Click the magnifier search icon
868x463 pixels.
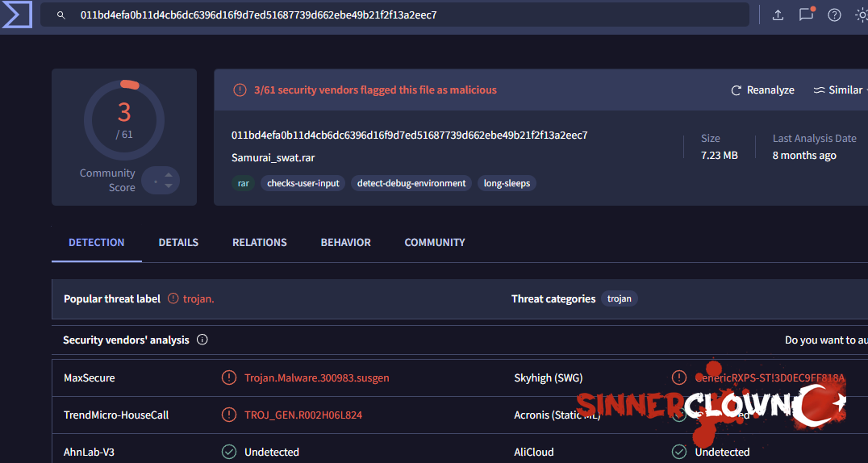click(61, 15)
